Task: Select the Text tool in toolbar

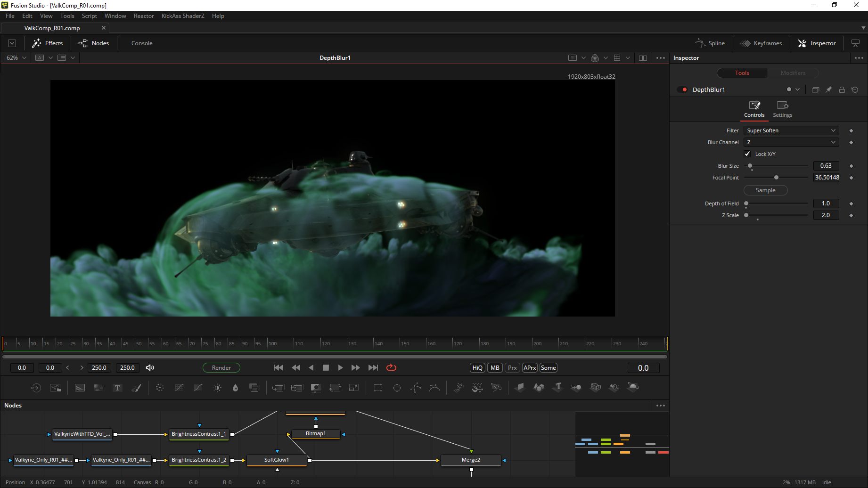Action: tap(117, 388)
